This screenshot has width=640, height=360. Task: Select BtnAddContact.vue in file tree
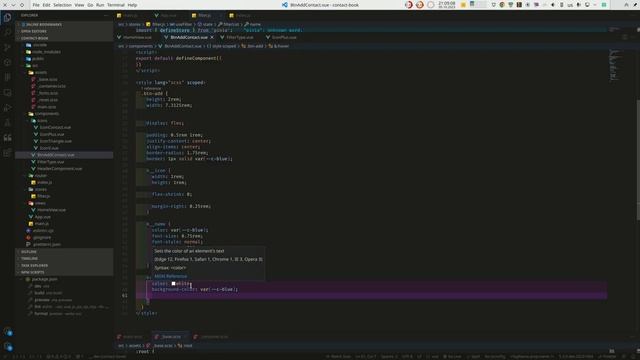coord(64,155)
